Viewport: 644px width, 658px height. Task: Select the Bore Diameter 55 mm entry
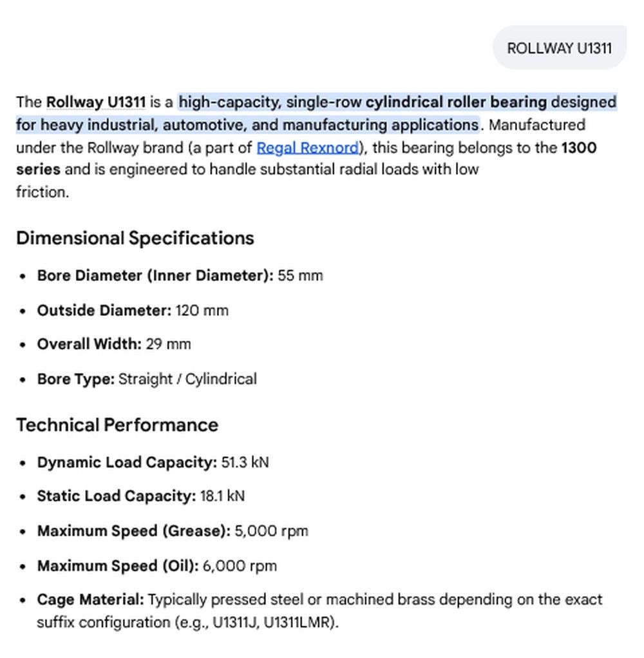tap(180, 276)
